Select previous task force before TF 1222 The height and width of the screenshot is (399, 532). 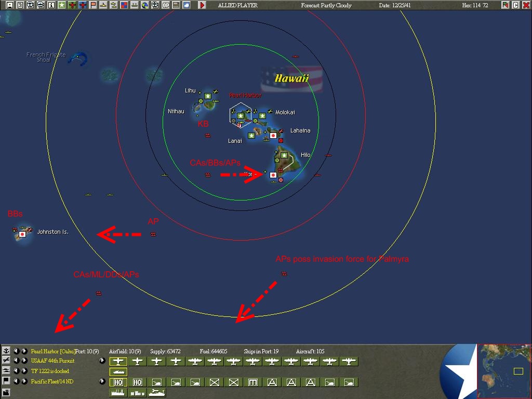coord(16,371)
